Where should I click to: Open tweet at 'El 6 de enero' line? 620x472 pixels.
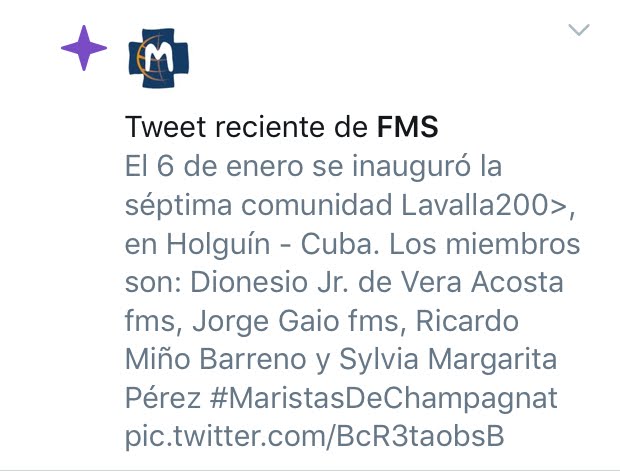tap(314, 166)
